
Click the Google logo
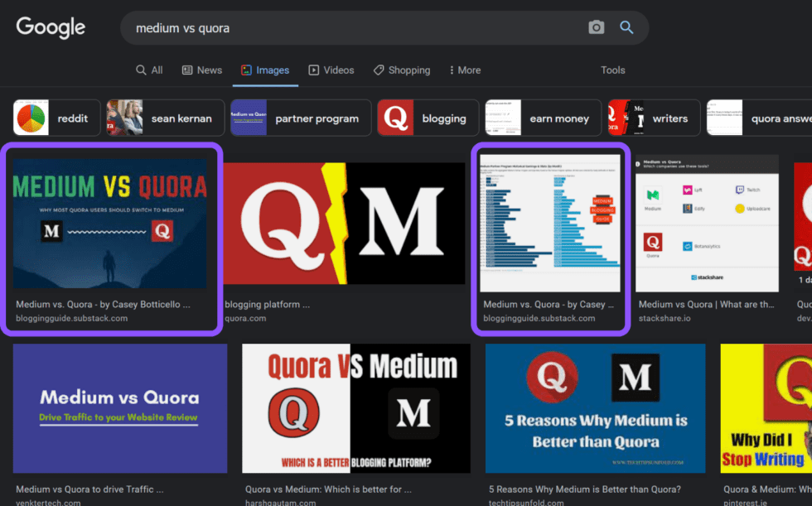(51, 27)
